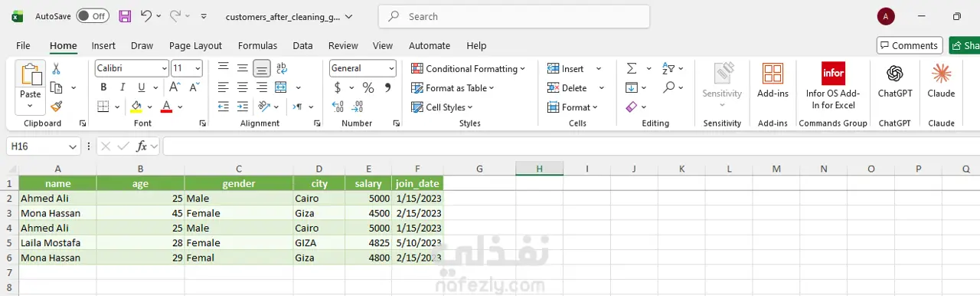Open the Format cells dropdown in Cells group
This screenshot has width=980, height=296.
(x=573, y=107)
